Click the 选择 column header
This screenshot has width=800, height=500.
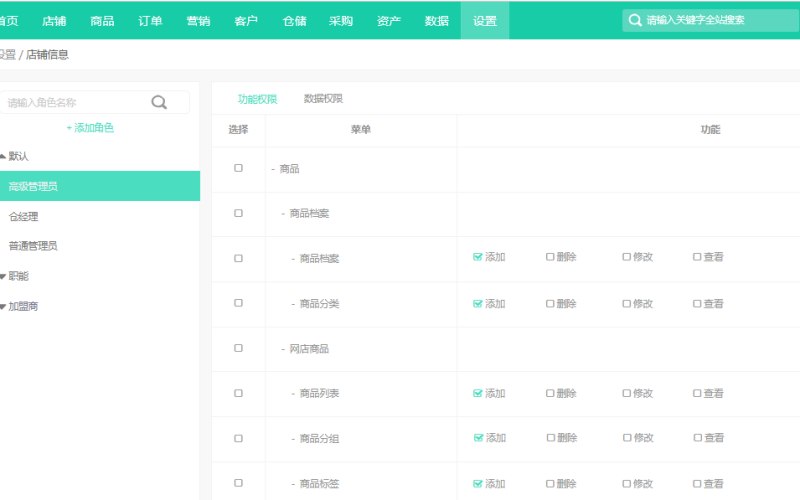(x=238, y=130)
